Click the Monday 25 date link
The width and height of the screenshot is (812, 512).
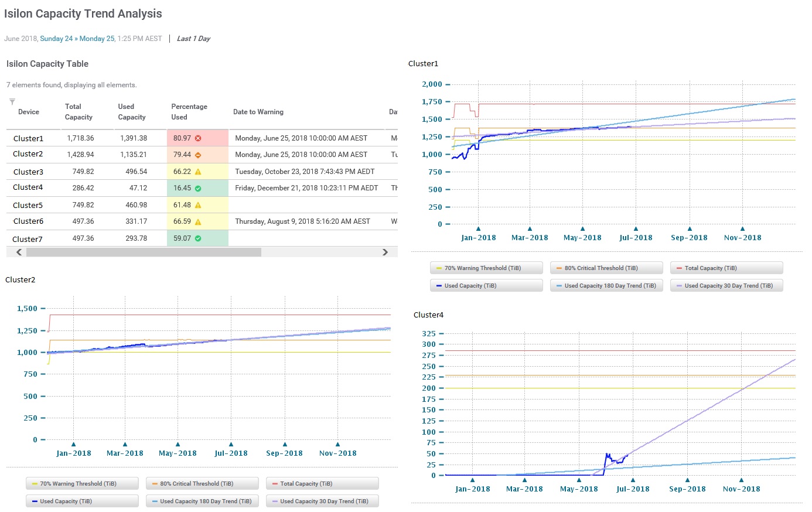97,39
